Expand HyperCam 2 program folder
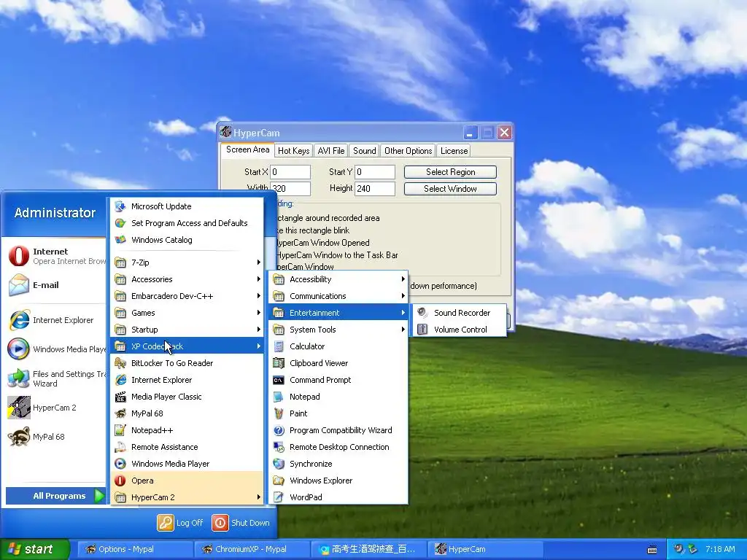 tap(187, 497)
